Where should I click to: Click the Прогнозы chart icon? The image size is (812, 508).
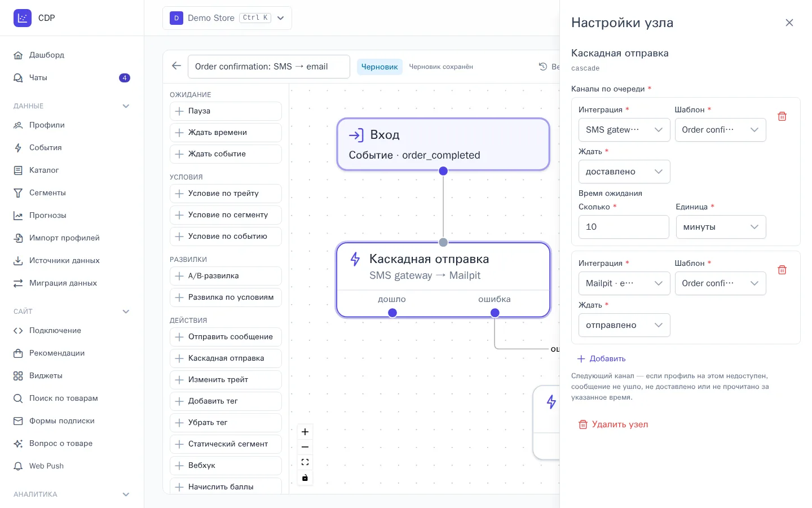pos(18,215)
